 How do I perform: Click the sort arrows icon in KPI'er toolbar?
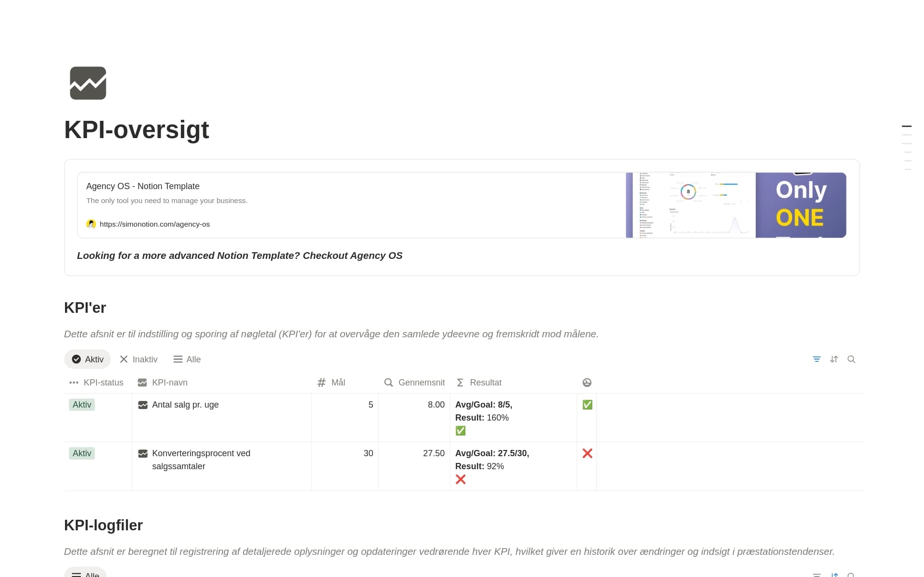(834, 359)
